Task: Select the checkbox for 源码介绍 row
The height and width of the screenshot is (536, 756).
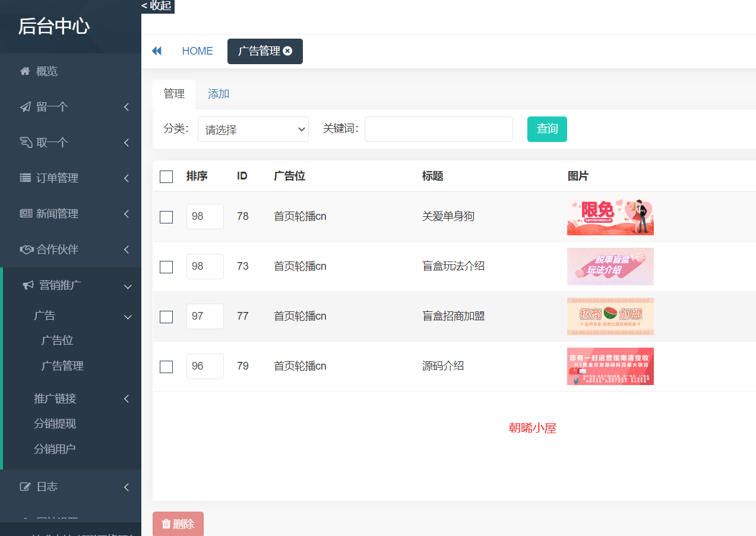Action: click(x=166, y=367)
